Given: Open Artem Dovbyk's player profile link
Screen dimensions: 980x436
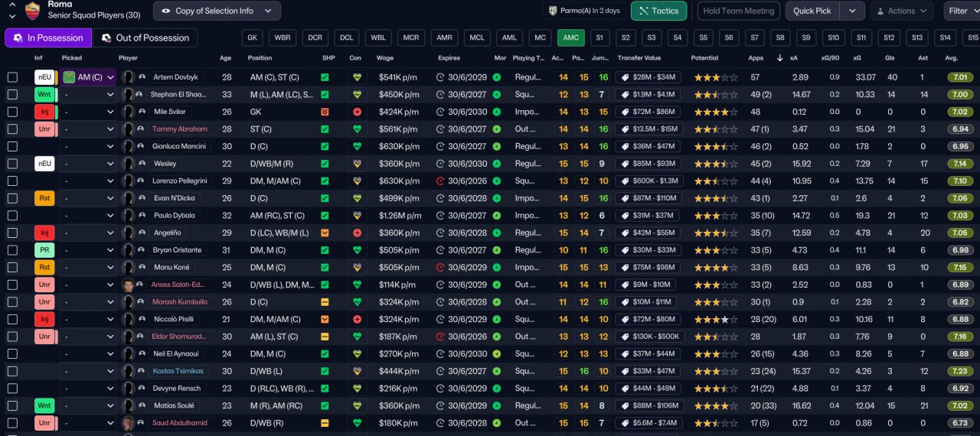Looking at the screenshot, I should coord(176,77).
